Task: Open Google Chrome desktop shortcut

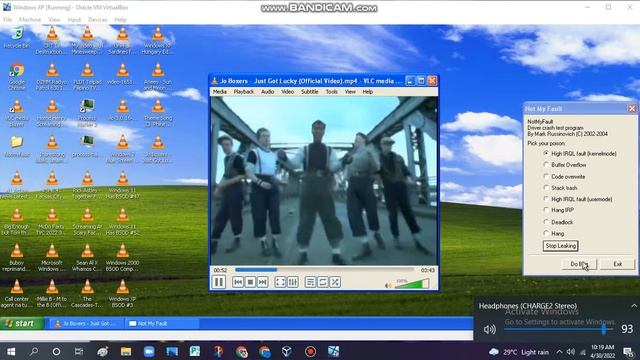Action: [x=17, y=77]
